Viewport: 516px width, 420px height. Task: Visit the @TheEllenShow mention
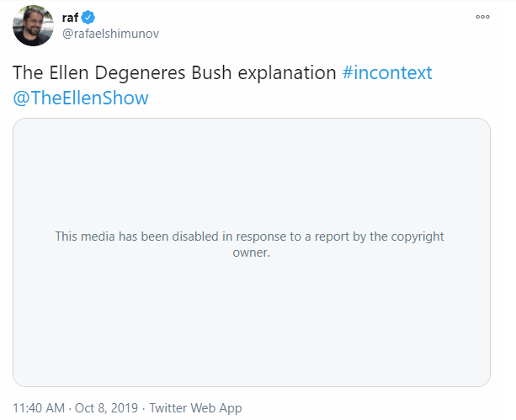(81, 98)
